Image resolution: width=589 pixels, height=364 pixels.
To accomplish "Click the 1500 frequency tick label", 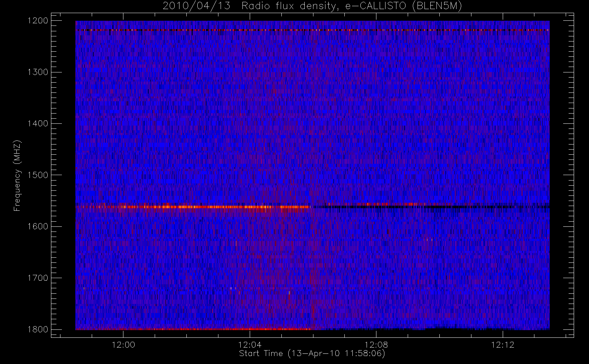I will click(x=38, y=175).
